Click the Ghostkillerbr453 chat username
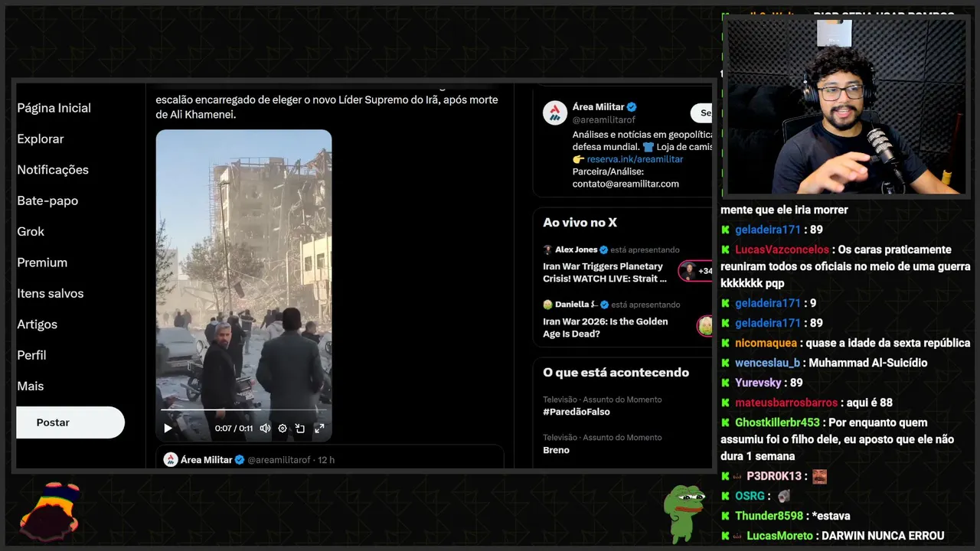Screen dimensions: 980x551 777,422
